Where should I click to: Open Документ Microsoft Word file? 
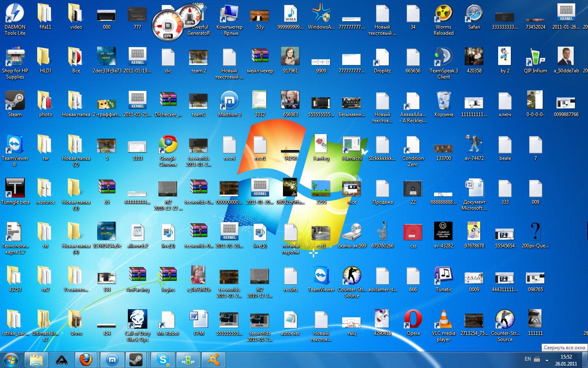pyautogui.click(x=474, y=194)
